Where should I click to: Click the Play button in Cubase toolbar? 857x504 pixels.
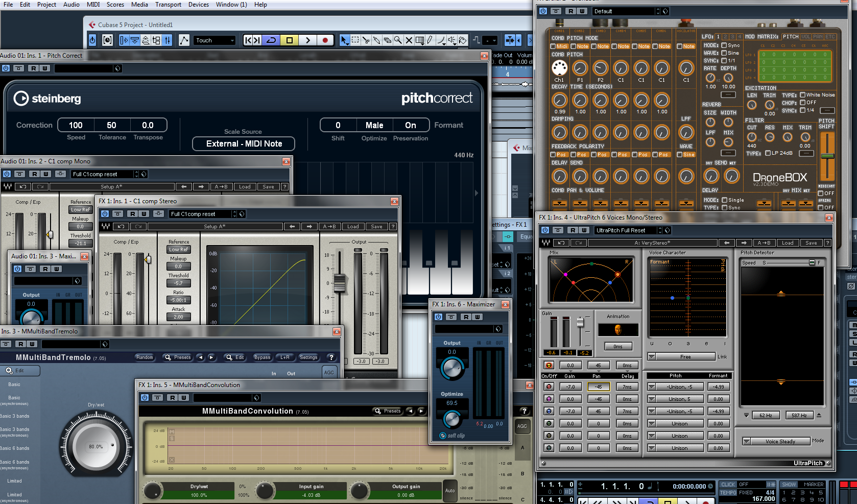point(307,40)
